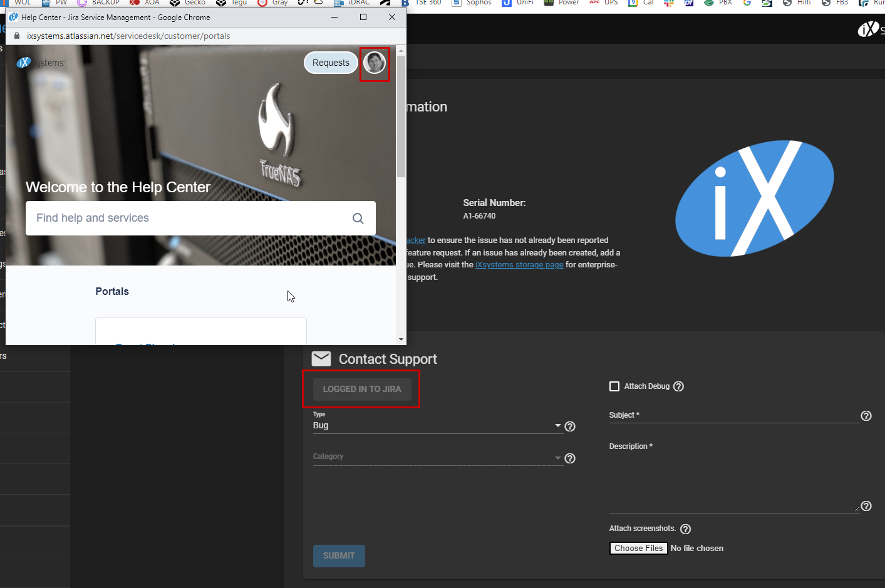Open the UniFi bookmark in bookmarks bar
Screen dimensions: 885x588
(518, 3)
